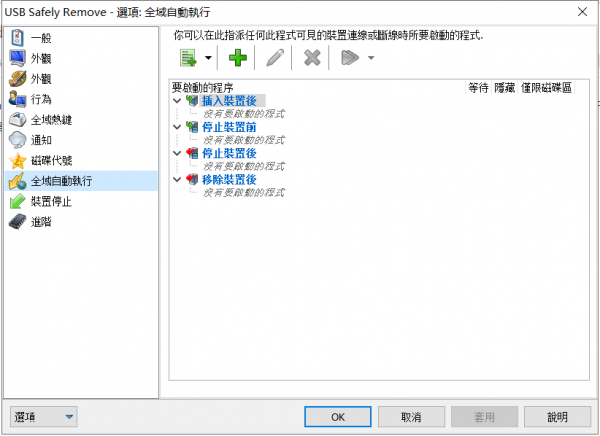Select the 停止裝置後 tree item
Image resolution: width=600 pixels, height=436 pixels.
tap(229, 153)
